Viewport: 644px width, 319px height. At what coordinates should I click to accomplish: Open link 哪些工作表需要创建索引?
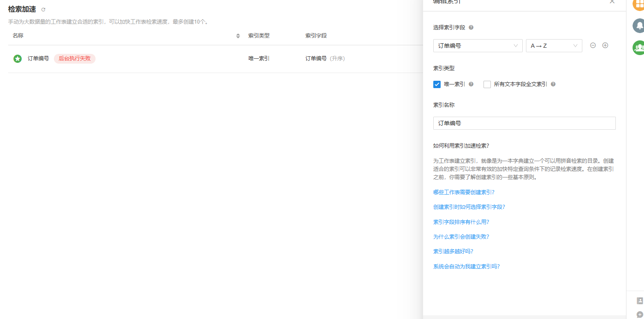[464, 192]
